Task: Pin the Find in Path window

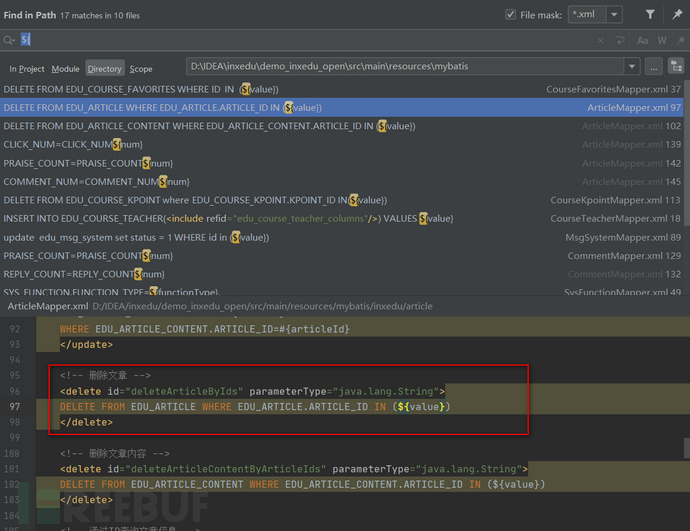Action: [x=677, y=14]
